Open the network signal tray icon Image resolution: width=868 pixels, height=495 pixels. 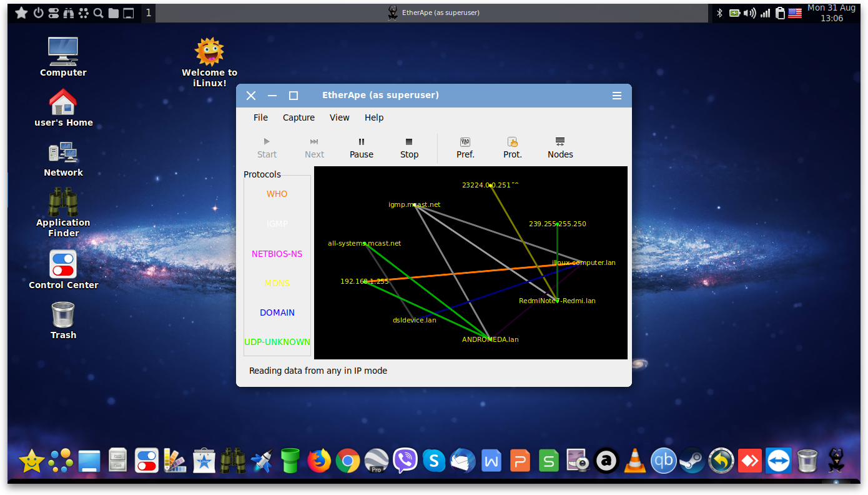[x=766, y=12]
